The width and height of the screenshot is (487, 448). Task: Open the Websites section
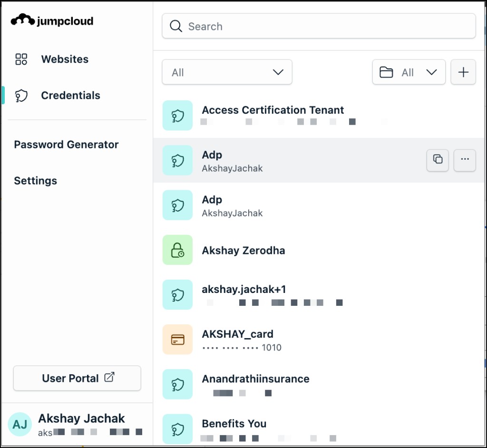[65, 59]
